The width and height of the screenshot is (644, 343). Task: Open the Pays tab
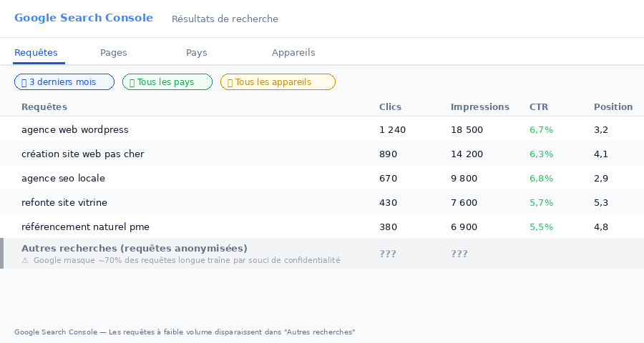[197, 53]
